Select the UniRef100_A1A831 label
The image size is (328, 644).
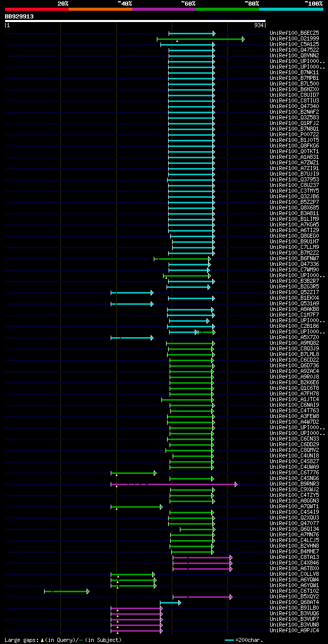pyautogui.click(x=295, y=157)
